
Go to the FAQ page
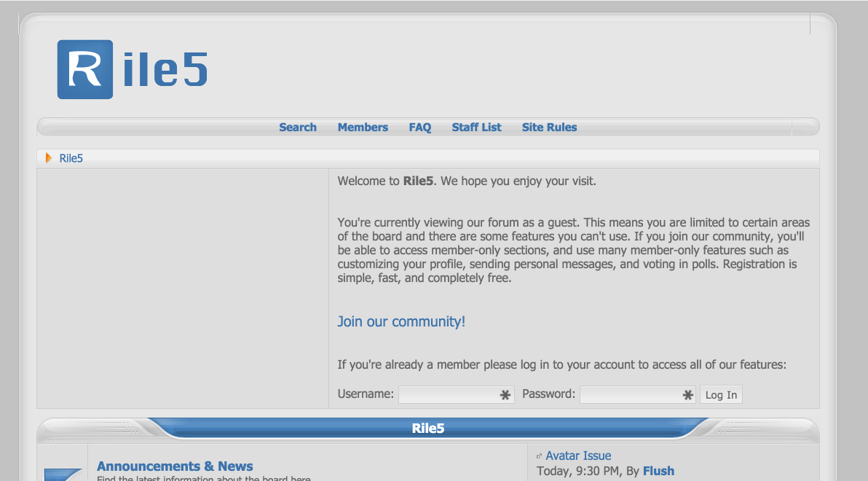click(419, 127)
